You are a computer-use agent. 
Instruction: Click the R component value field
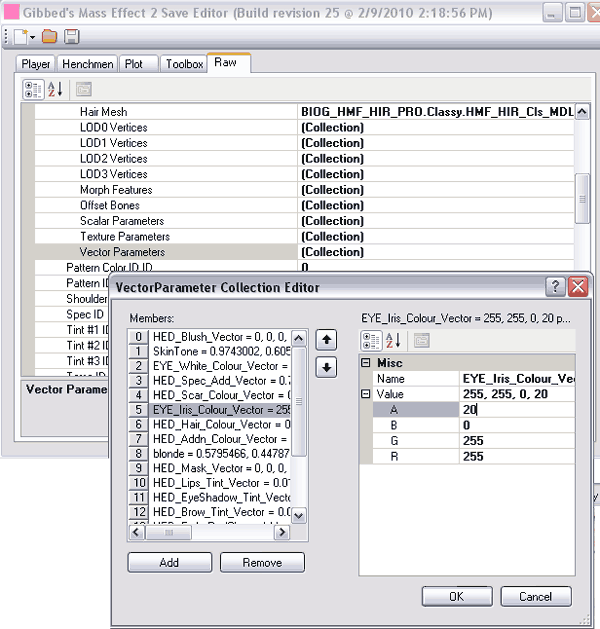click(517, 457)
